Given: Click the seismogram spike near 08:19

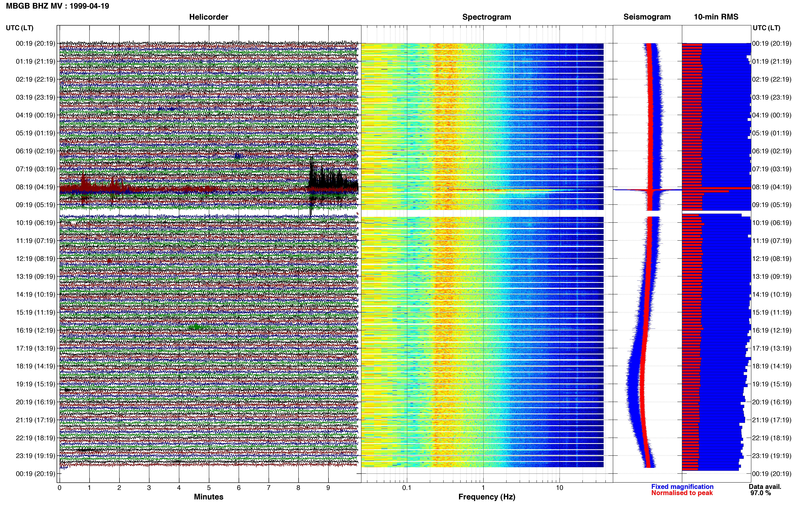Looking at the screenshot, I should point(647,190).
